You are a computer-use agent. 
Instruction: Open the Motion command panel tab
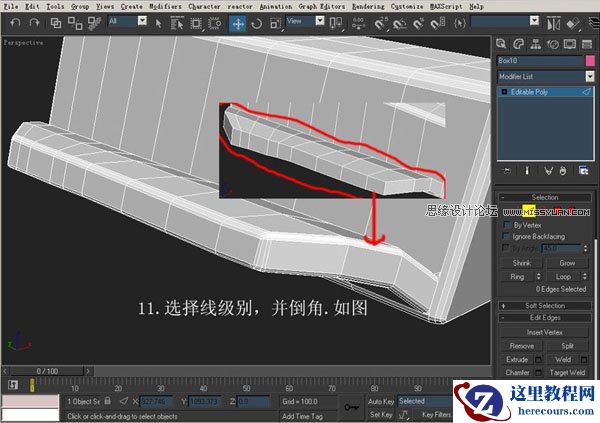tap(553, 44)
